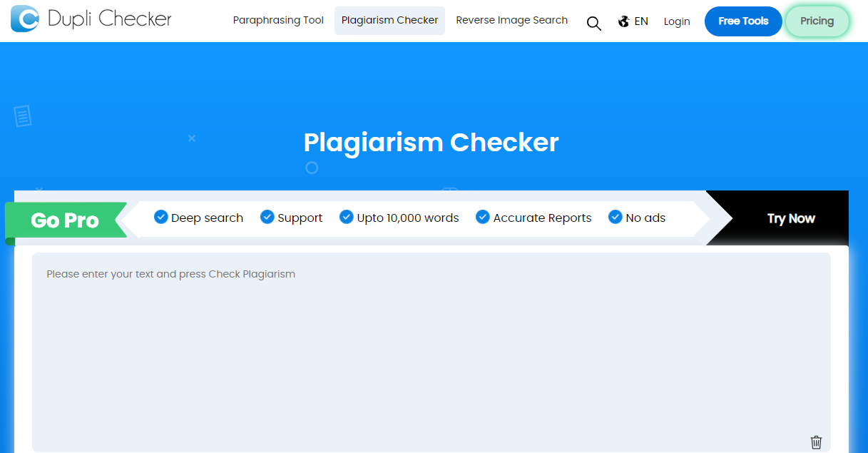View the Pricing page
The height and width of the screenshot is (453, 868).
pyautogui.click(x=817, y=21)
